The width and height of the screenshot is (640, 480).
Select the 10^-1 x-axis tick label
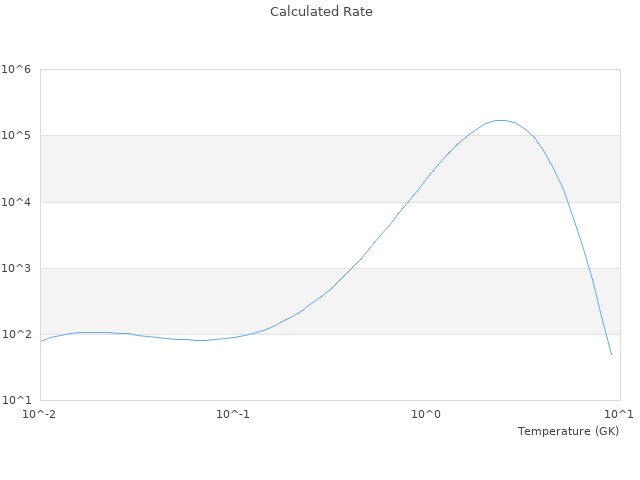pos(232,414)
